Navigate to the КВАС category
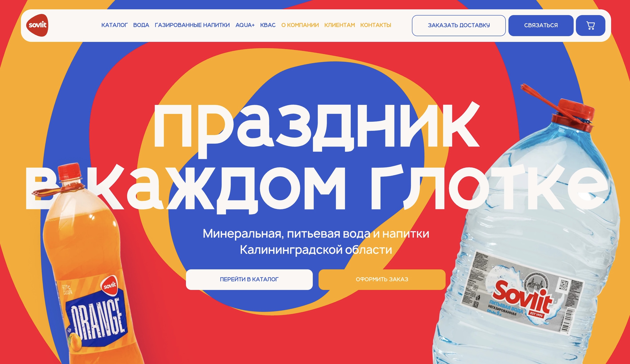Screen dimensions: 630x364 (x=268, y=25)
